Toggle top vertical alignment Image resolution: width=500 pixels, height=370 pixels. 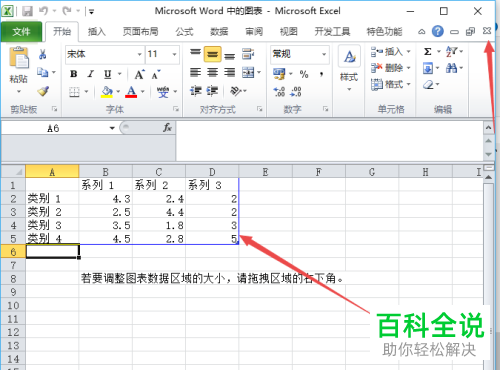[195, 53]
